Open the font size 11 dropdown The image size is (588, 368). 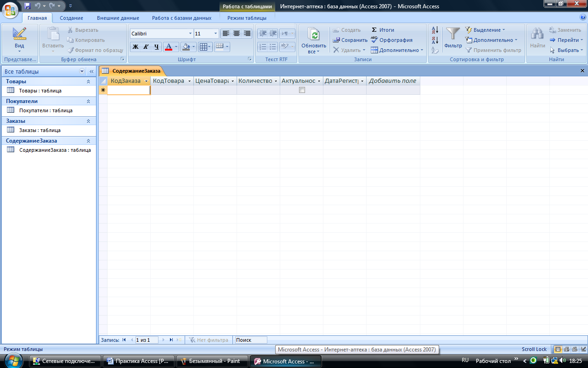tap(216, 34)
